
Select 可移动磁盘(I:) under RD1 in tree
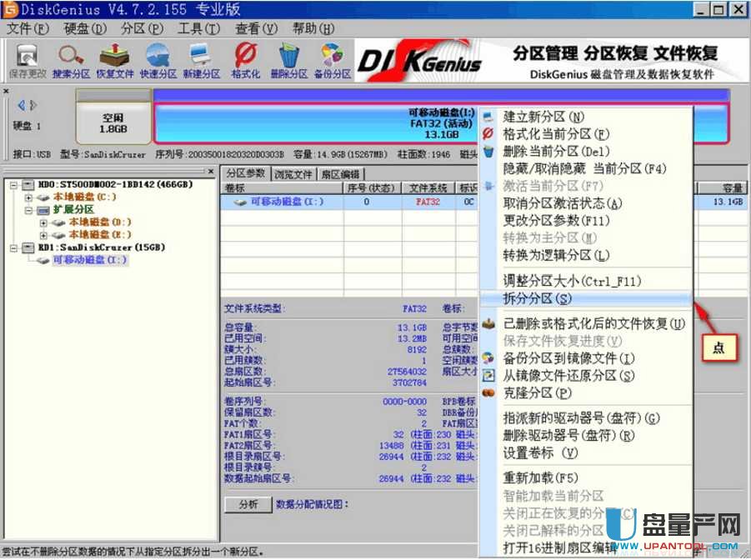pyautogui.click(x=90, y=260)
